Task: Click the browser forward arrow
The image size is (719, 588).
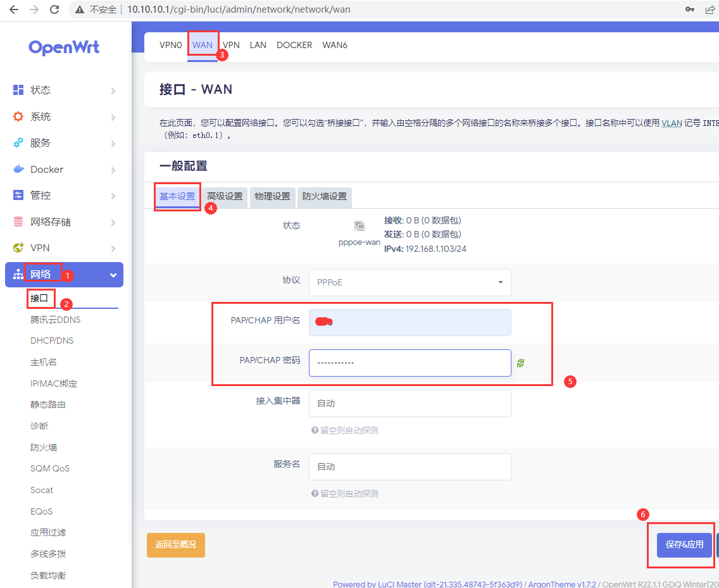Action: (x=34, y=9)
